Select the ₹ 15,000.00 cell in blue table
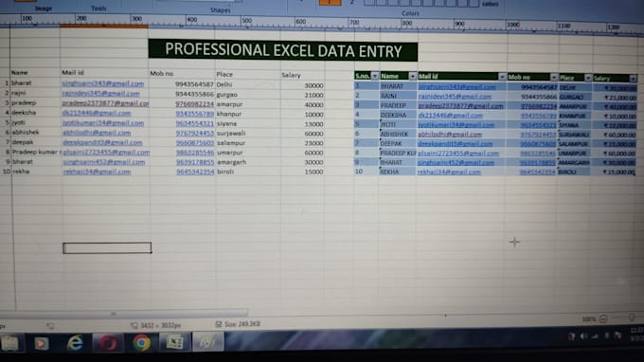The height and width of the screenshot is (362, 644). pyautogui.click(x=619, y=172)
